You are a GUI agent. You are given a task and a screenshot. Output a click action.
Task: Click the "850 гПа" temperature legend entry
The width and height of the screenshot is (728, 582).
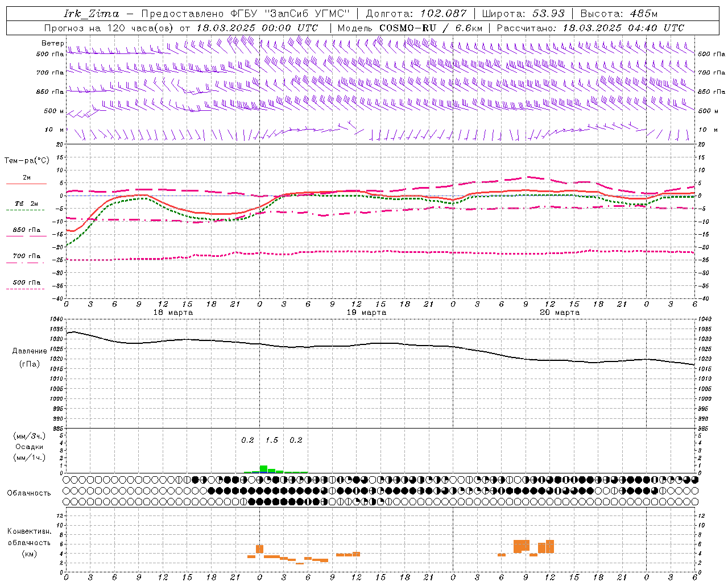click(x=26, y=230)
